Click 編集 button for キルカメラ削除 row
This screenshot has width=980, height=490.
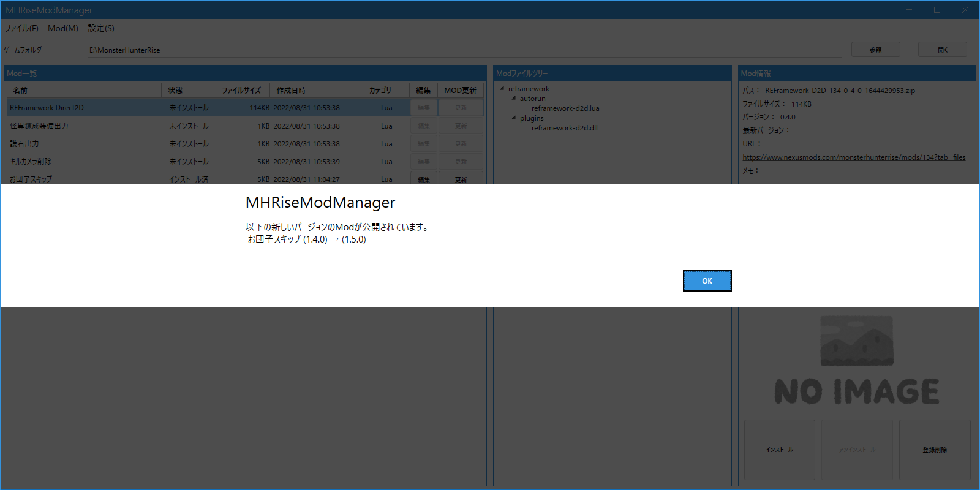tap(424, 161)
